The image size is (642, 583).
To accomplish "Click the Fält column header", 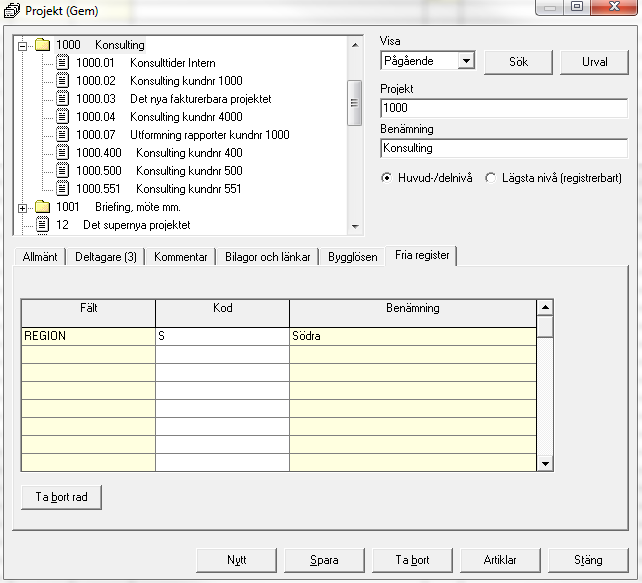I will pos(88,313).
